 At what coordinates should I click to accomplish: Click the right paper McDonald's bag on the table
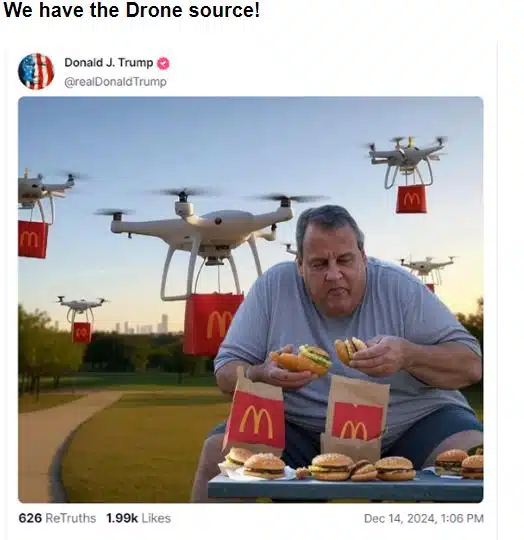(x=355, y=413)
